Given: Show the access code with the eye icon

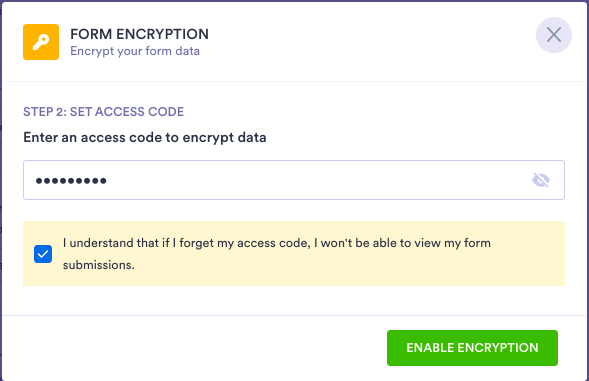Looking at the screenshot, I should [541, 180].
